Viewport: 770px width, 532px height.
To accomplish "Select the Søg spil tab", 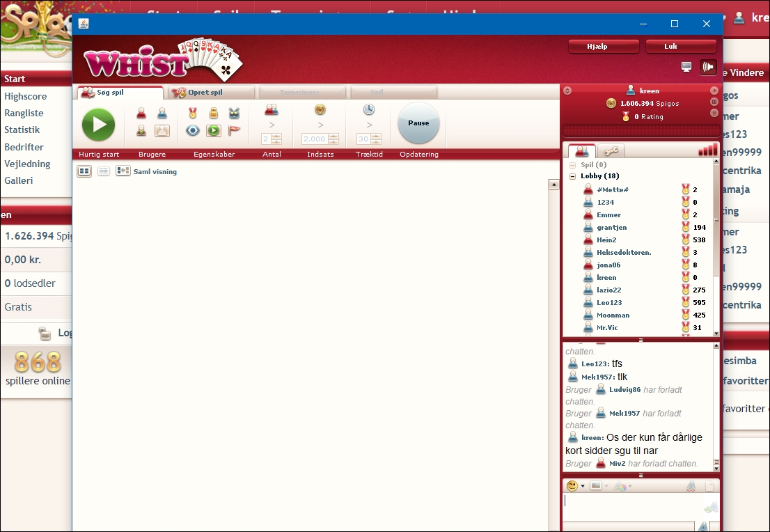I will click(118, 93).
